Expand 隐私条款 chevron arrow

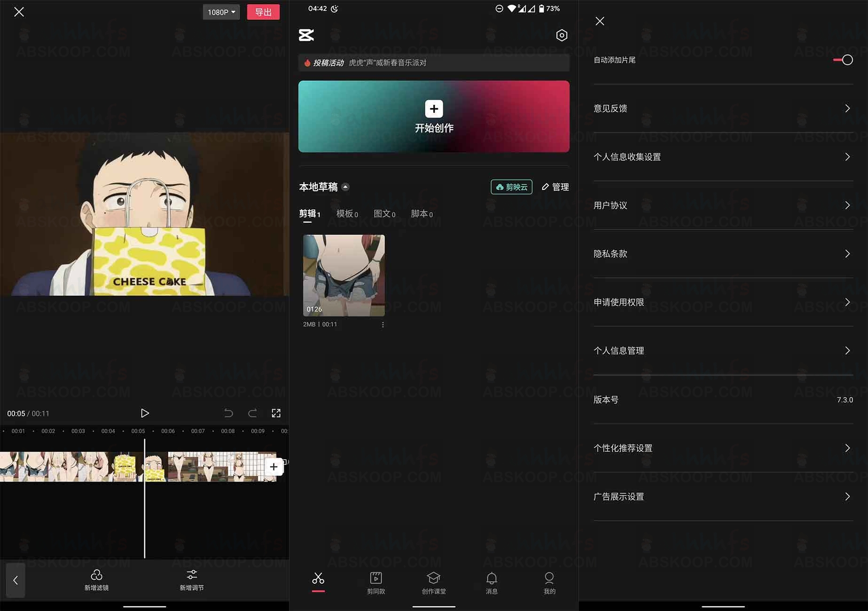(847, 254)
